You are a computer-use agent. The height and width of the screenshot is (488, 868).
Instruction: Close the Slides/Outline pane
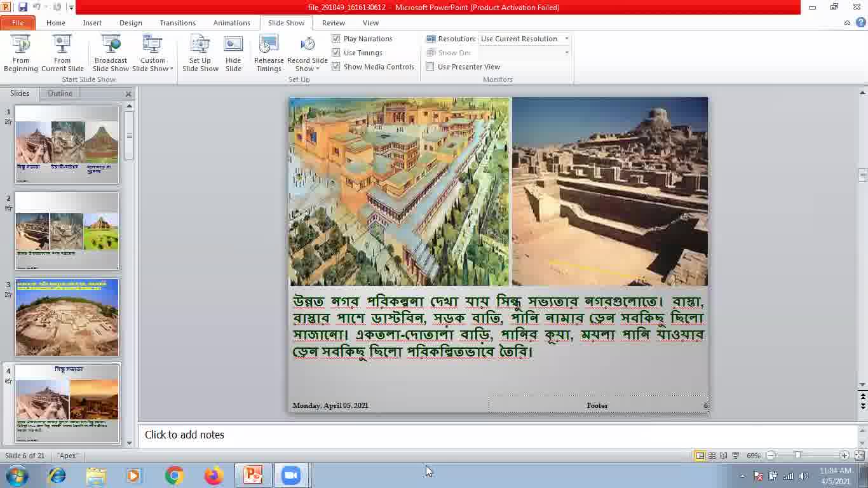(x=128, y=94)
